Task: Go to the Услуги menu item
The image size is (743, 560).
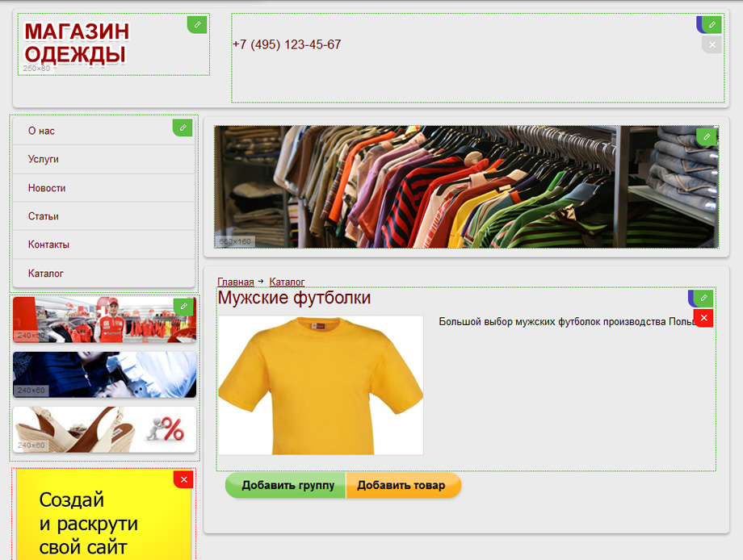Action: (44, 160)
